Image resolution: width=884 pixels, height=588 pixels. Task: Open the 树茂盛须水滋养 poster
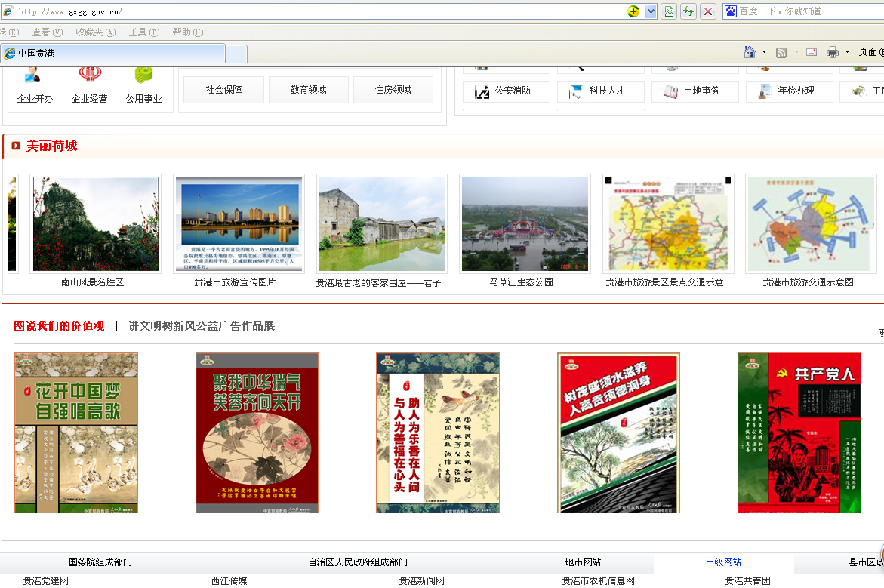pos(619,433)
